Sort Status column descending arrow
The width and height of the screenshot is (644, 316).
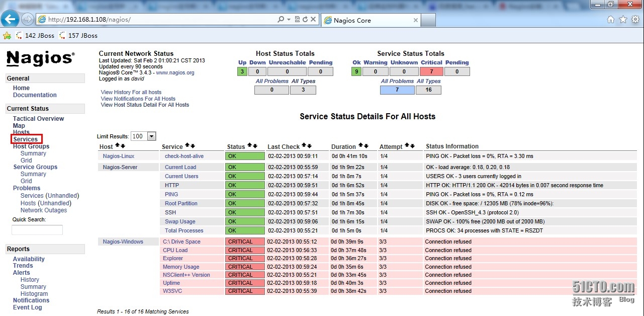pyautogui.click(x=255, y=146)
